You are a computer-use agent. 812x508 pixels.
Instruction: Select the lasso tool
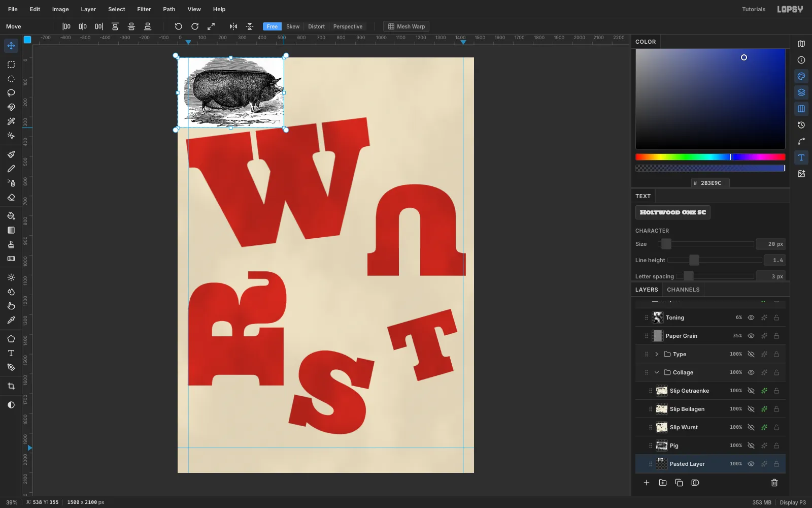pos(11,93)
